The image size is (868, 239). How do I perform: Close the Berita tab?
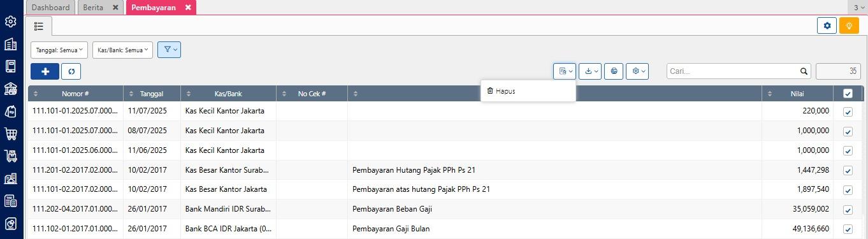coord(115,8)
